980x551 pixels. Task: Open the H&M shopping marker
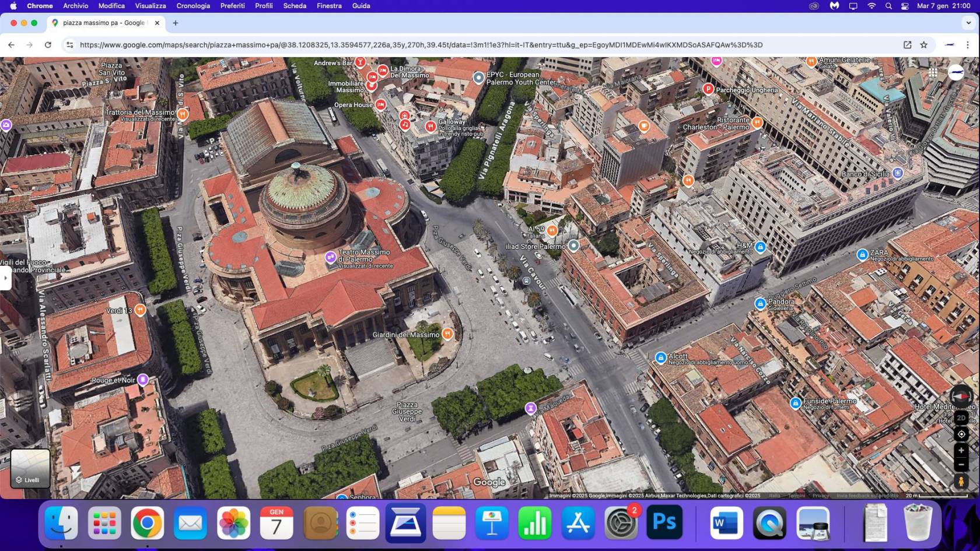(760, 247)
